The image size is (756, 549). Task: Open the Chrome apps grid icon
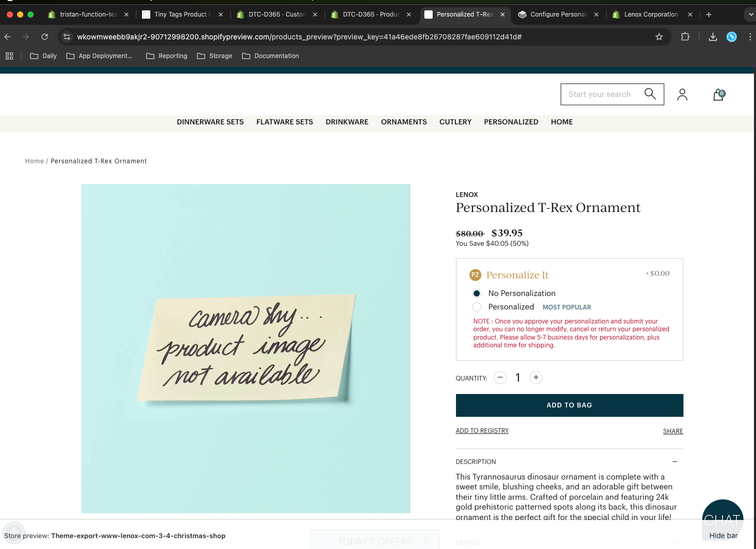pos(9,56)
